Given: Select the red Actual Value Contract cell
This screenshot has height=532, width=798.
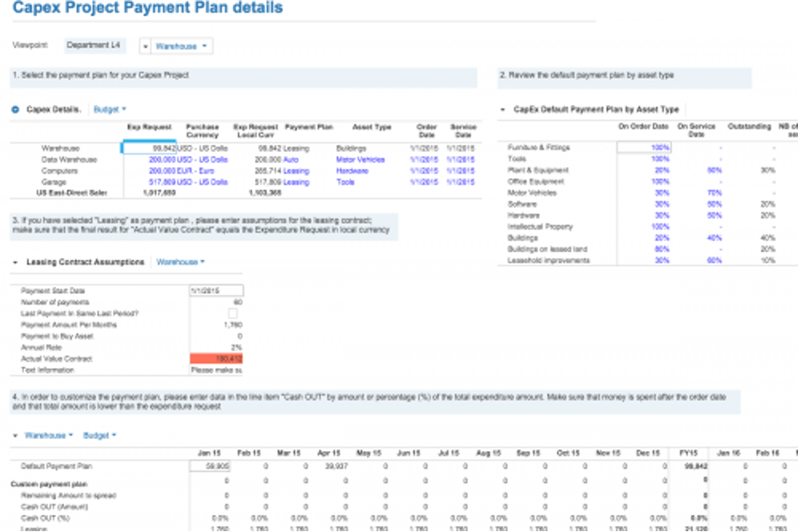Looking at the screenshot, I should click(217, 359).
